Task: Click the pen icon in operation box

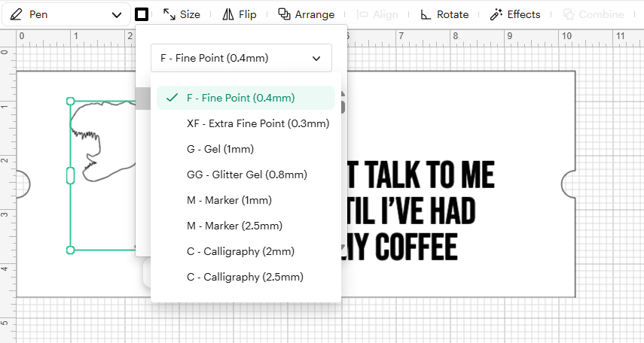Action: 16,15
